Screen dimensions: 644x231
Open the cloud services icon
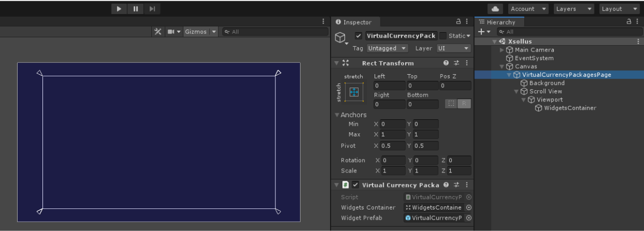point(495,9)
